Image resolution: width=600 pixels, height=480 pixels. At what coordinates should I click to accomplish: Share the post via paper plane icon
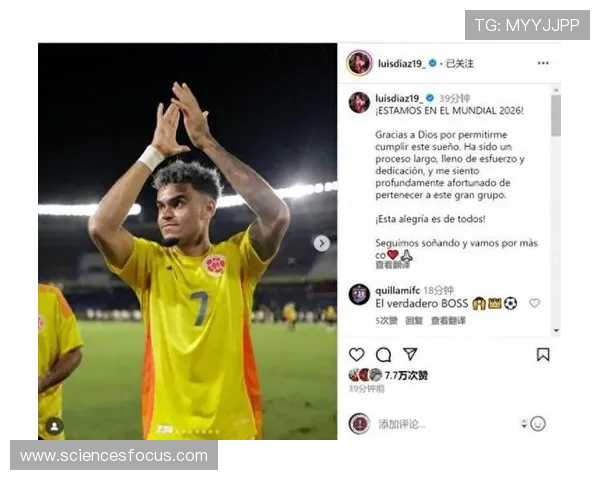click(x=410, y=354)
